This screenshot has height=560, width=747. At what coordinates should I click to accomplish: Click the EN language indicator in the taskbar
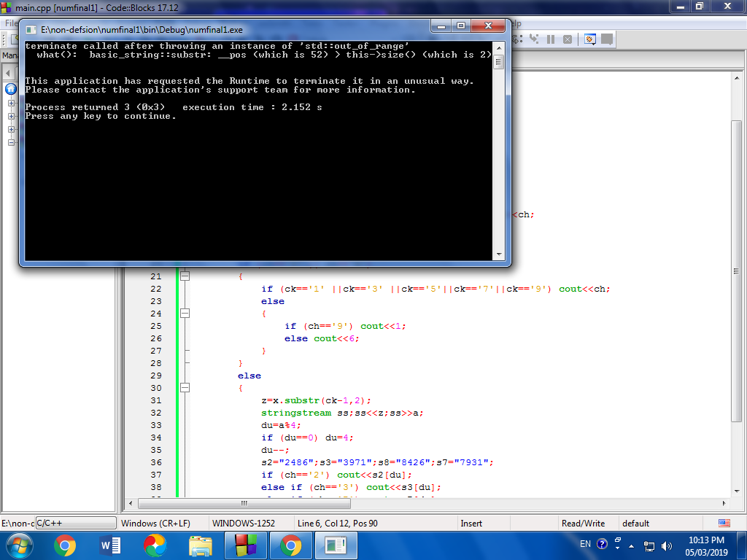pyautogui.click(x=585, y=544)
